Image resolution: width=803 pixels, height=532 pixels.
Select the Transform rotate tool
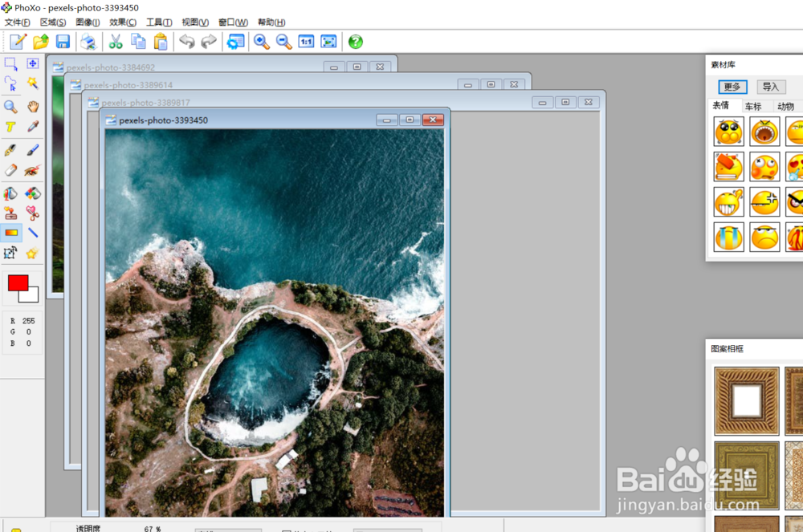point(10,253)
